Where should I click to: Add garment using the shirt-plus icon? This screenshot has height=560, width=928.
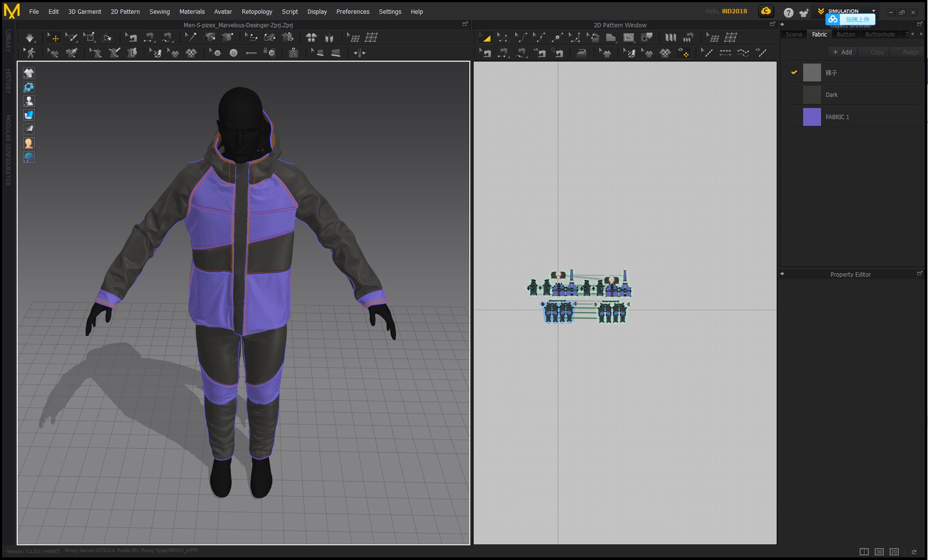coord(804,12)
